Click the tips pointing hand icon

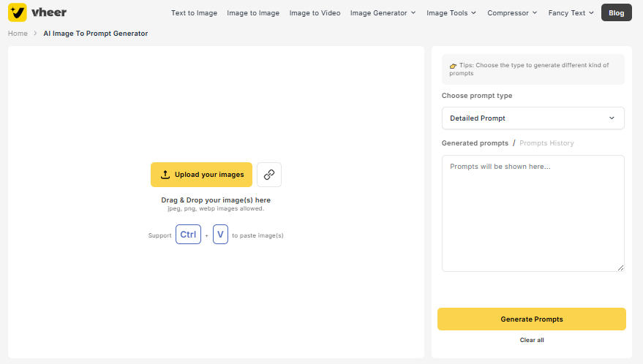[453, 66]
